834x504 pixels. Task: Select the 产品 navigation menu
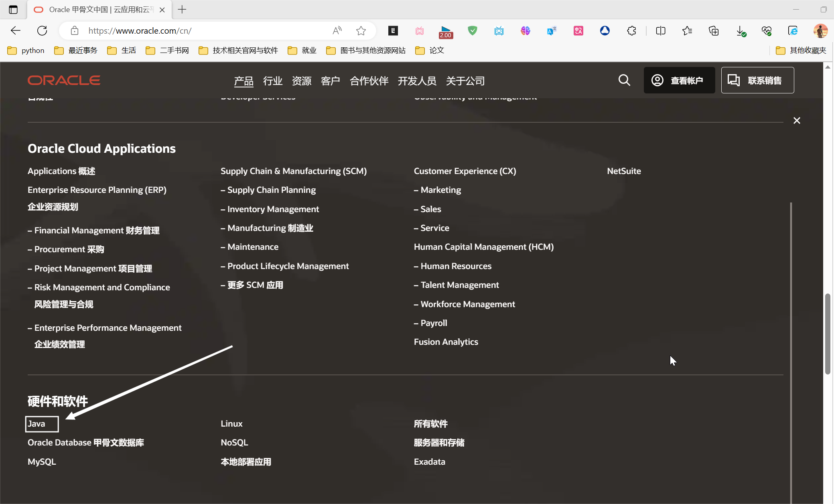pos(244,81)
